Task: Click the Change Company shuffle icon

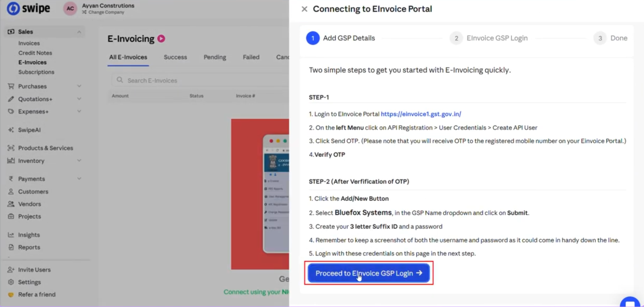Action: pos(84,12)
